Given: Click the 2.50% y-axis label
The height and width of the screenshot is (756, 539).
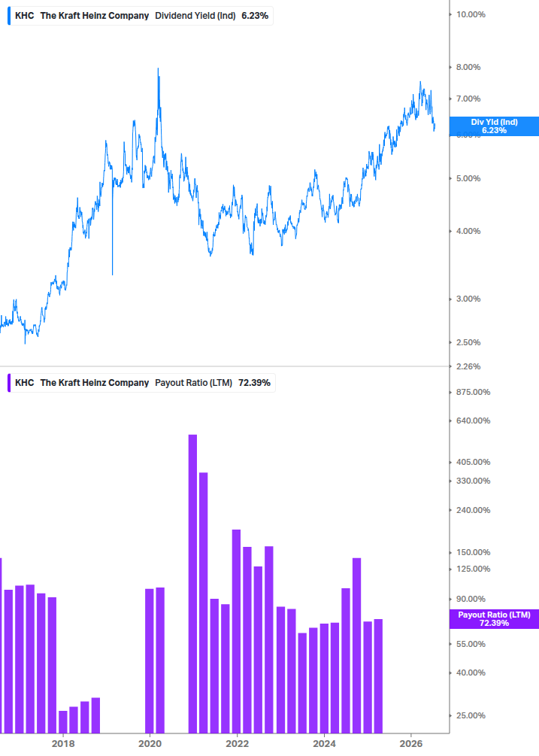Looking at the screenshot, I should (x=468, y=342).
